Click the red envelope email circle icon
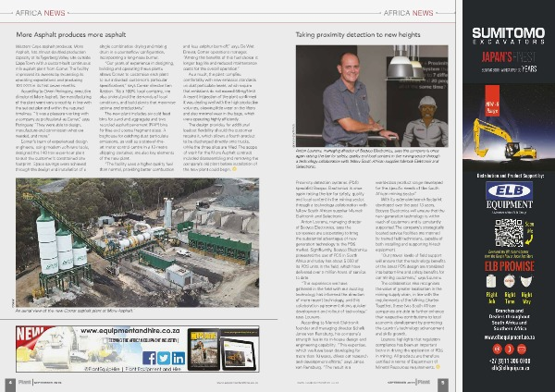 [x=522, y=349]
